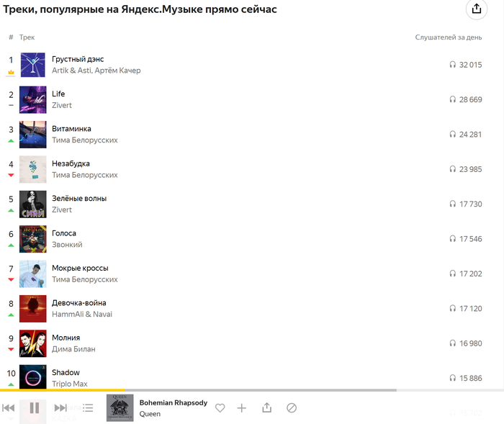Like Bohemian Rhapsody with the heart icon
Screen dimensions: 504x424
coord(220,408)
